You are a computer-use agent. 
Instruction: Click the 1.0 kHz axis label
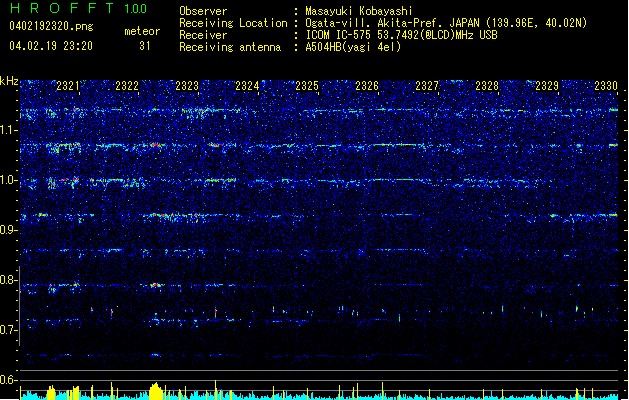point(9,181)
